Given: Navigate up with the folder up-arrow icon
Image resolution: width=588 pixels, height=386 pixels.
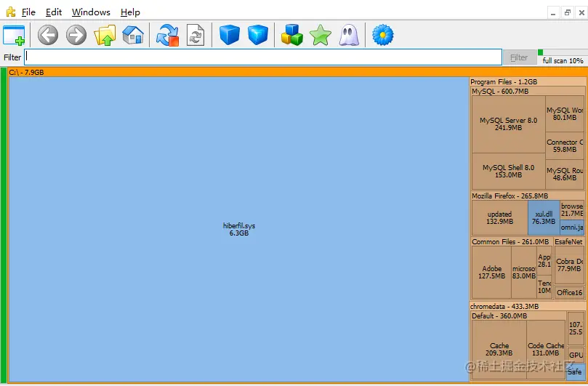Looking at the screenshot, I should [105, 36].
